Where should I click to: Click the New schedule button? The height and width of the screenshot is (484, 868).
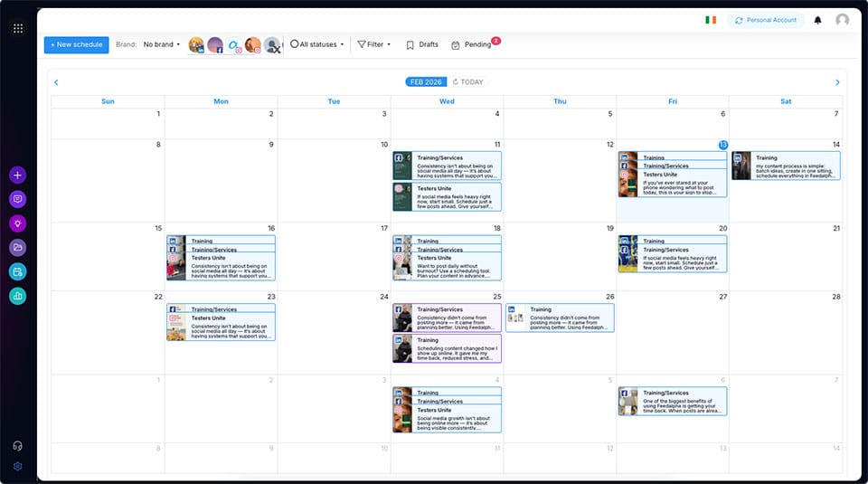pos(76,45)
